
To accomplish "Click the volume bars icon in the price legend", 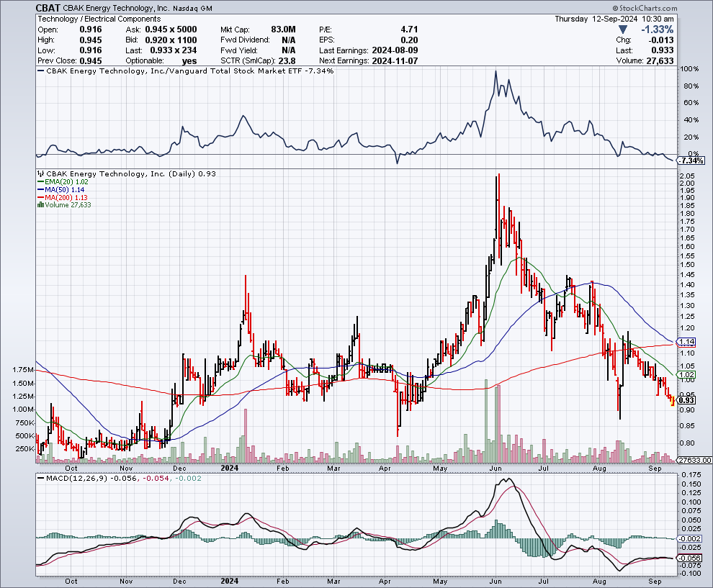I will coord(40,205).
